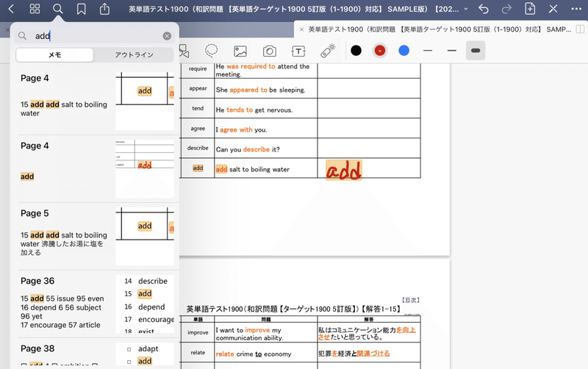Screen dimensions: 588x369
Task: Tap the tend word cell
Action: pyautogui.click(x=198, y=108)
